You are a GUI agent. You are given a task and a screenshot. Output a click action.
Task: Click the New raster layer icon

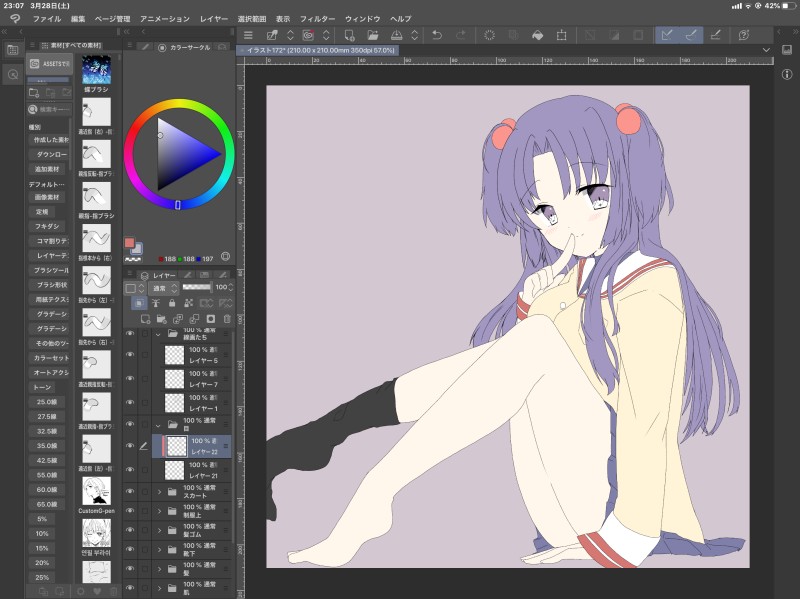click(145, 319)
